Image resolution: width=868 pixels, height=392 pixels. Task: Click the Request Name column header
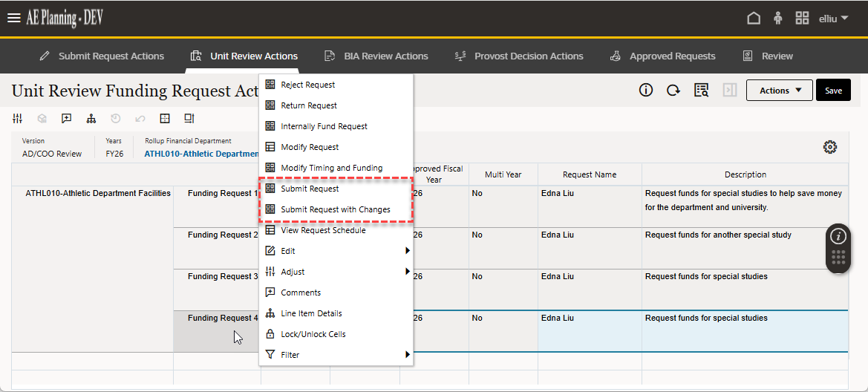pos(590,174)
